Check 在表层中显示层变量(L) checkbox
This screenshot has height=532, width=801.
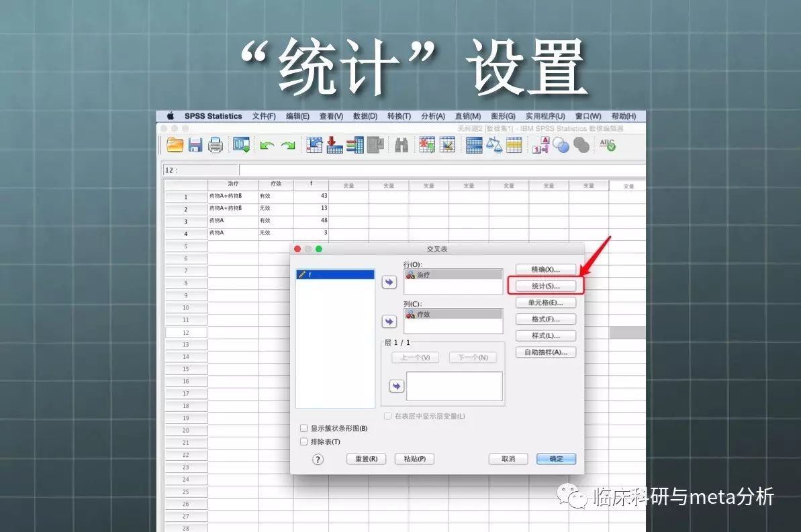(387, 416)
